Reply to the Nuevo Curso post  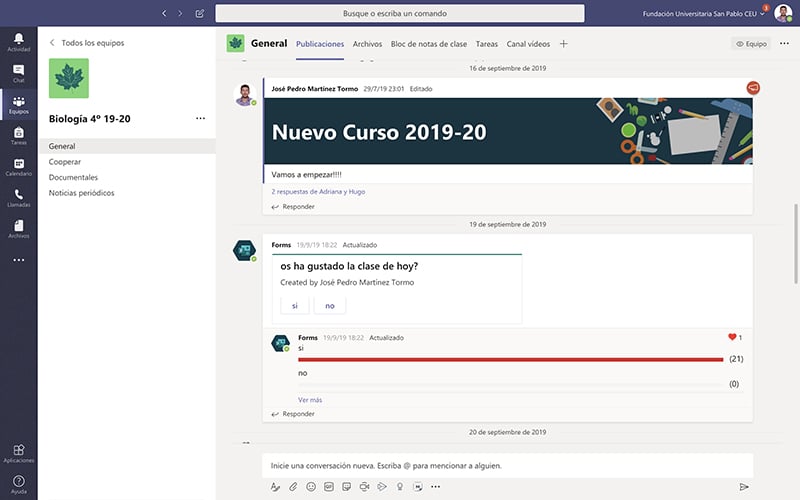click(x=293, y=207)
